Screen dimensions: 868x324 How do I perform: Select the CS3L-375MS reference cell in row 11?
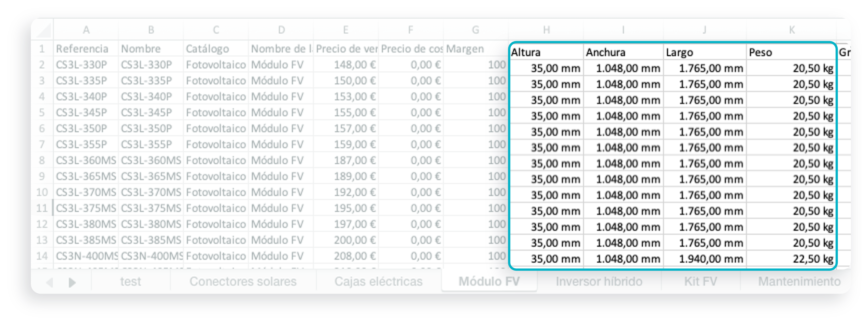[x=86, y=208]
